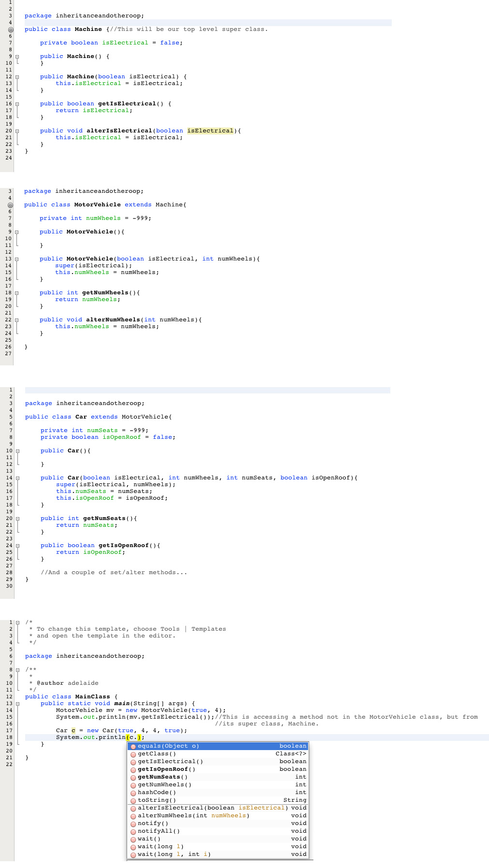The height and width of the screenshot is (868, 489).
Task: Click the icon beside wait(long l, int i)
Action: click(x=133, y=854)
